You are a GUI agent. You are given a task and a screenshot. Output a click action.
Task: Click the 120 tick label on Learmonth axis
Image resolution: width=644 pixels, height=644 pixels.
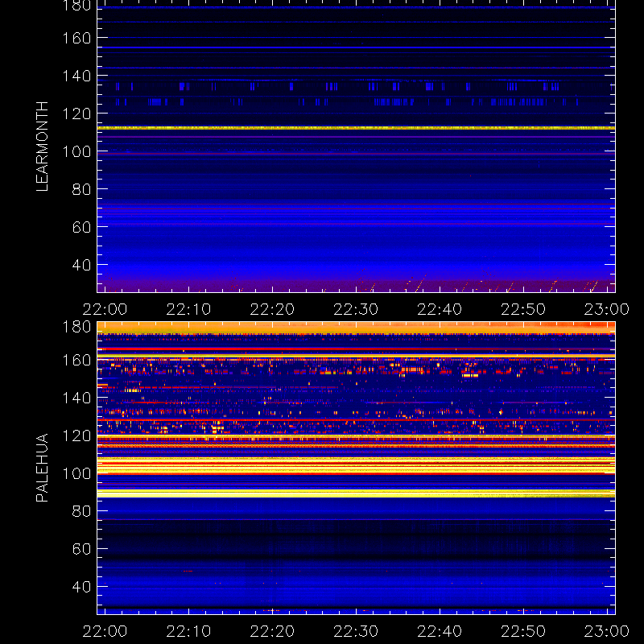tap(76, 114)
